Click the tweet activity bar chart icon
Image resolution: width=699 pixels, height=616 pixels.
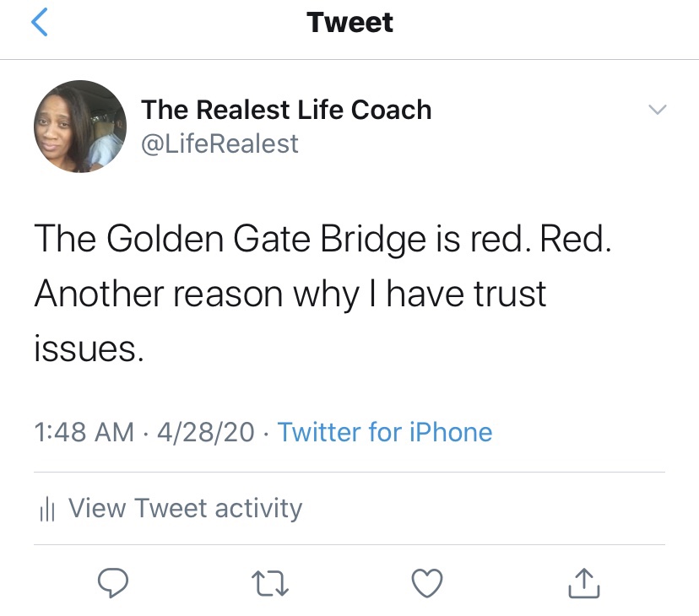coord(47,509)
